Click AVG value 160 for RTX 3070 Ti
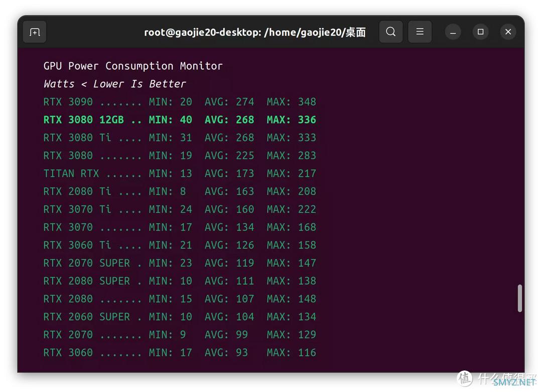The height and width of the screenshot is (392, 542). tap(245, 210)
